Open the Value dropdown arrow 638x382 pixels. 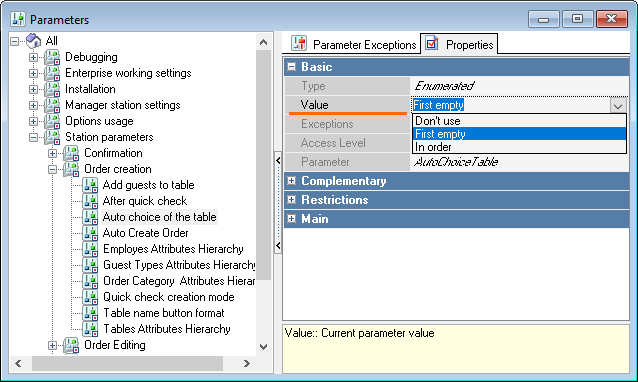618,105
